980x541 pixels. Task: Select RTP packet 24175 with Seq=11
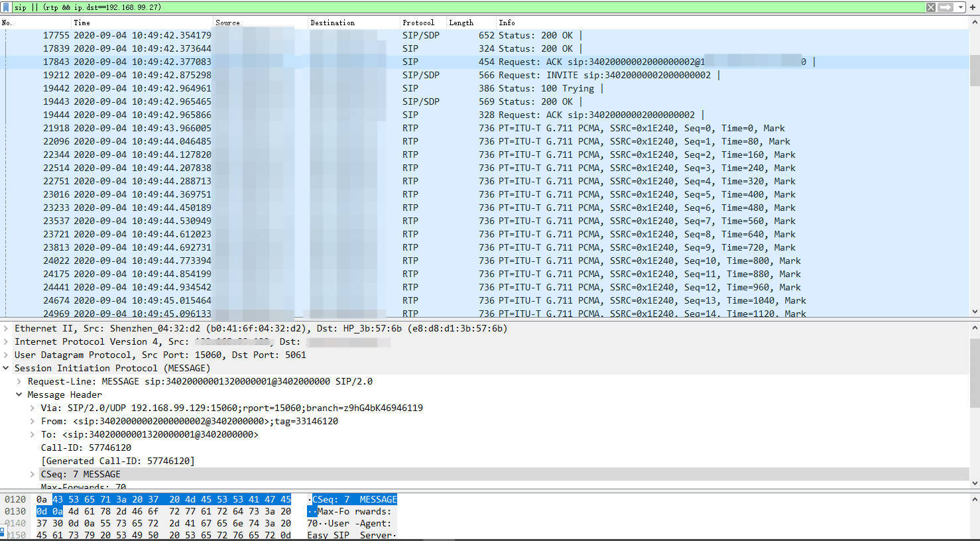pyautogui.click(x=484, y=274)
